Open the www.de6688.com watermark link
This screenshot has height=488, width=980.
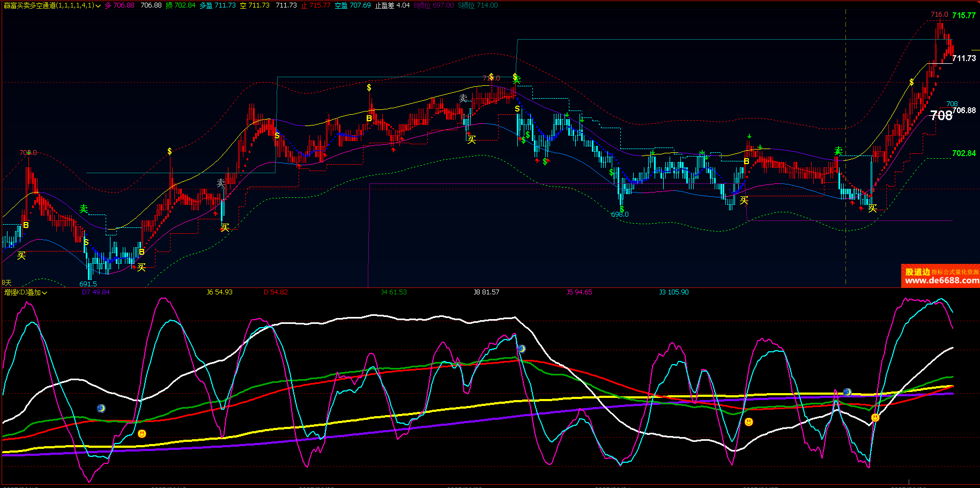[941, 280]
